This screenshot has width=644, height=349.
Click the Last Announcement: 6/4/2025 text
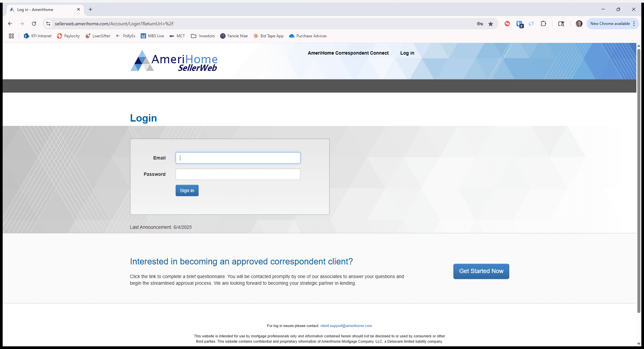(161, 227)
